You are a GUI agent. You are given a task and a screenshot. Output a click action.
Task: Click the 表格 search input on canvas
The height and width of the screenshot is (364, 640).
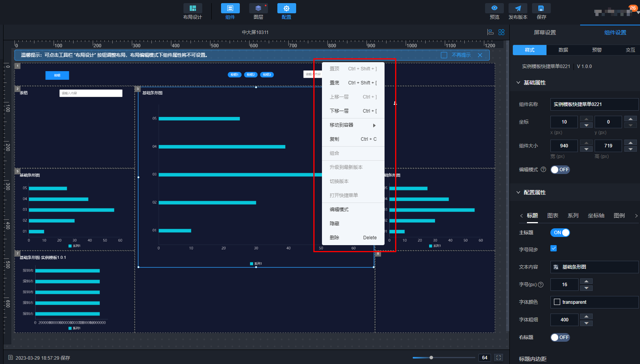91,93
